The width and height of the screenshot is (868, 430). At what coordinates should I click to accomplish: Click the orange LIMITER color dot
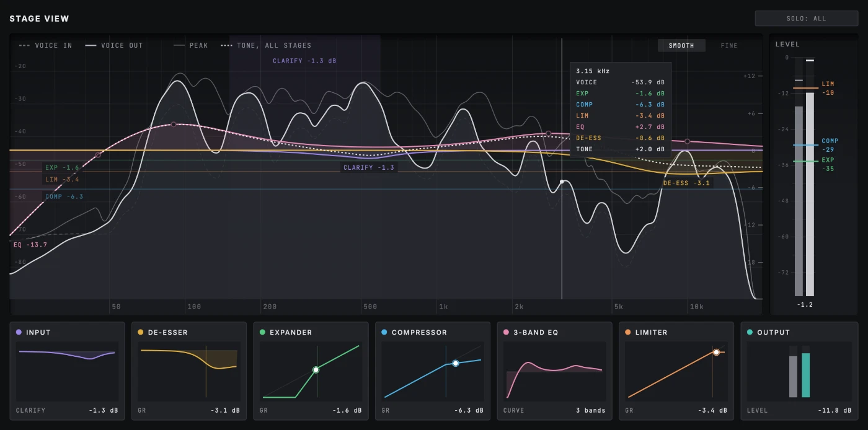[628, 333]
